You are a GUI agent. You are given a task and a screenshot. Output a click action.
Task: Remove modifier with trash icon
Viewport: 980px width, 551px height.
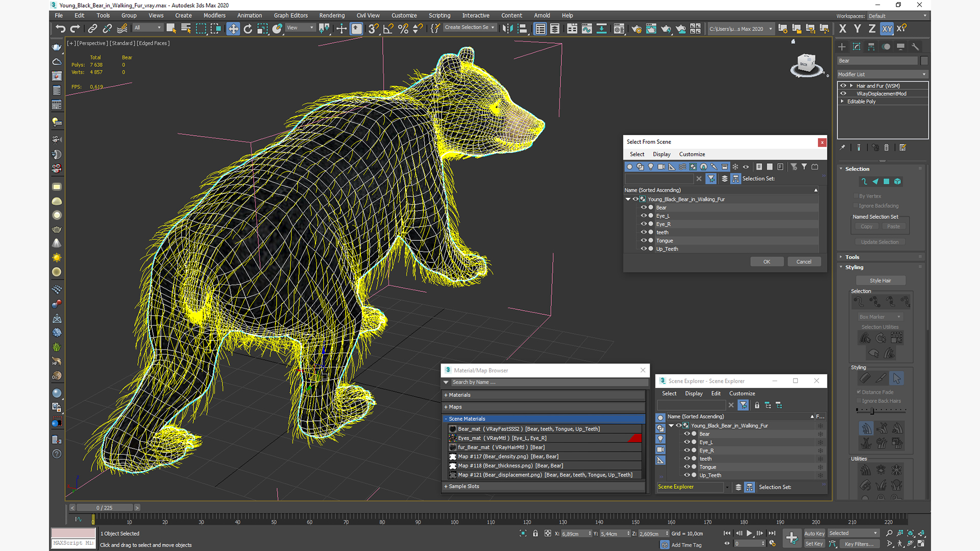[x=887, y=147]
